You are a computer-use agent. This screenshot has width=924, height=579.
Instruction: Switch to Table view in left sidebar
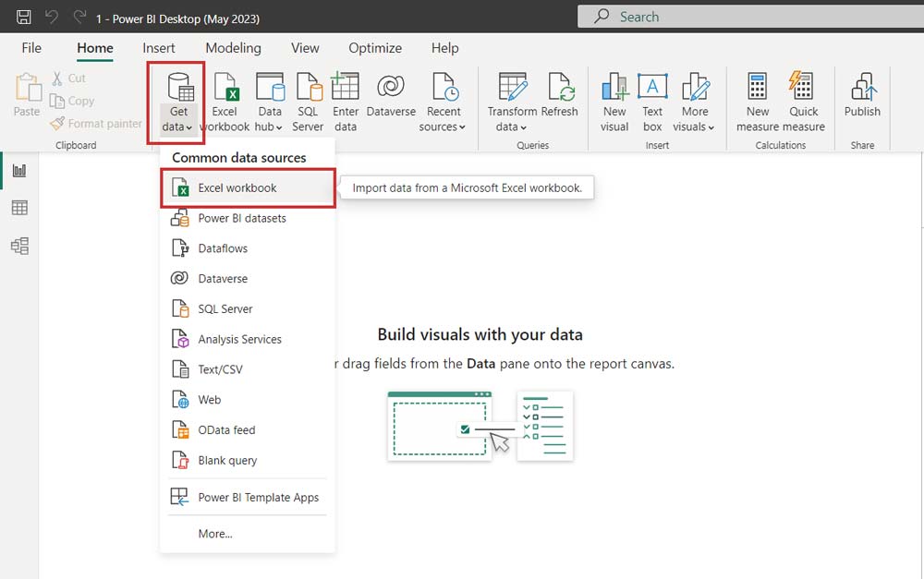(19, 208)
